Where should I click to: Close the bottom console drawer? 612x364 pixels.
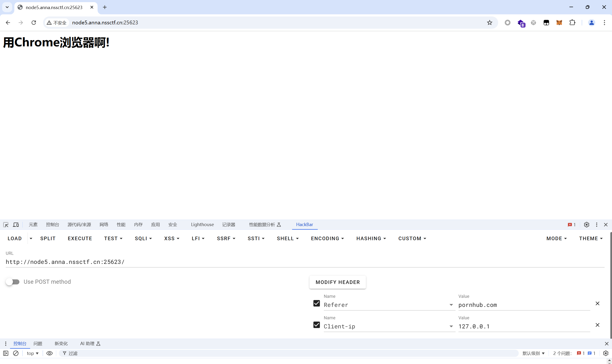tap(606, 344)
